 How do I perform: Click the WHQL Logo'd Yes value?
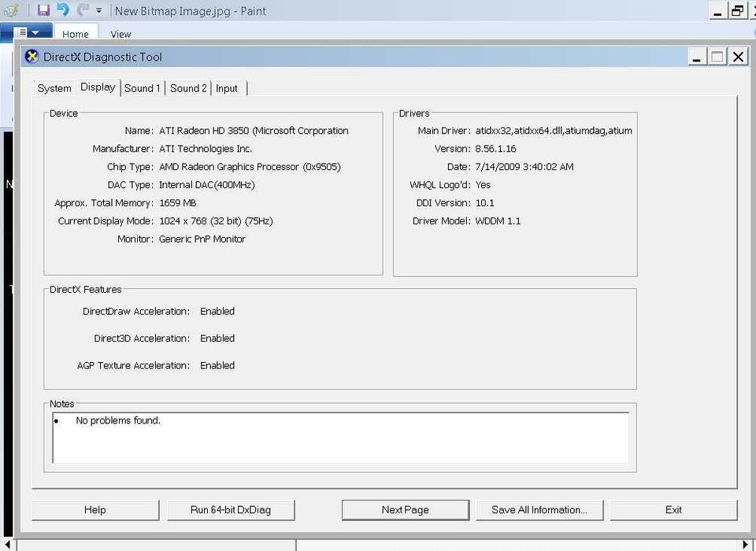[483, 185]
